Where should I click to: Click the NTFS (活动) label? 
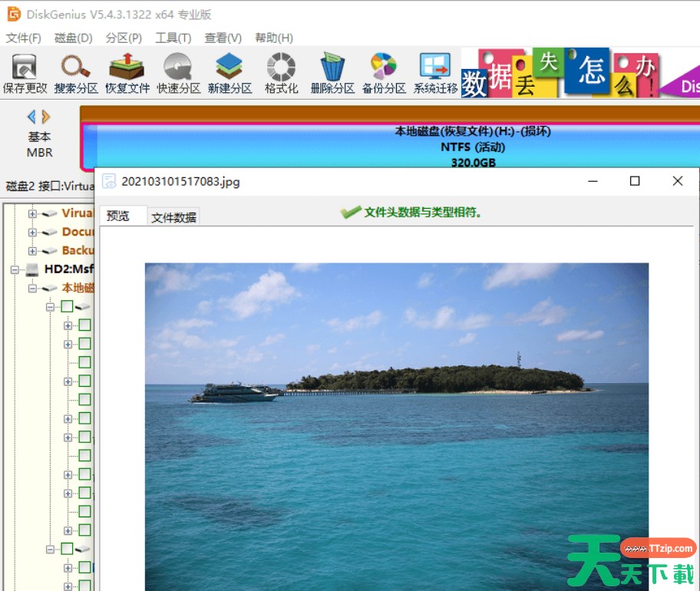coord(473,147)
